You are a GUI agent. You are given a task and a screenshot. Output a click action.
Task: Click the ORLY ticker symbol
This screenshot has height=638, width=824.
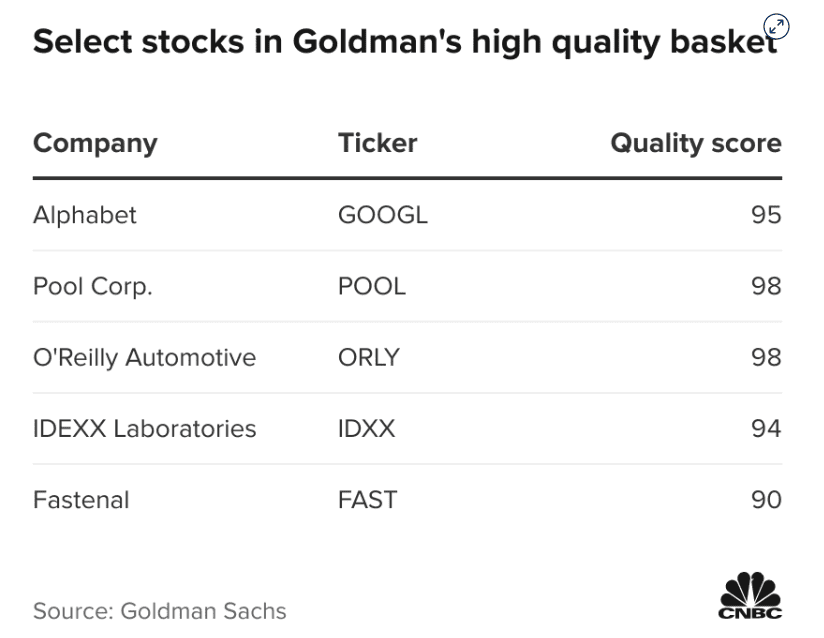point(368,357)
